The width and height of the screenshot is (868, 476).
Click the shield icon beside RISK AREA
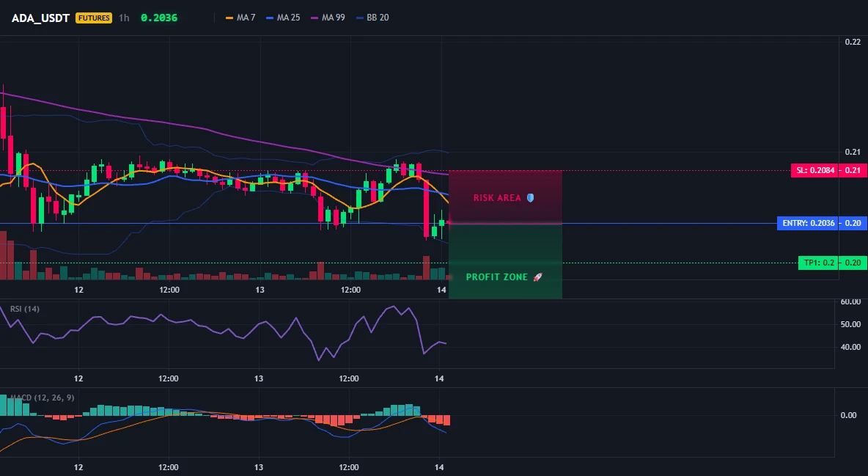[x=530, y=198]
